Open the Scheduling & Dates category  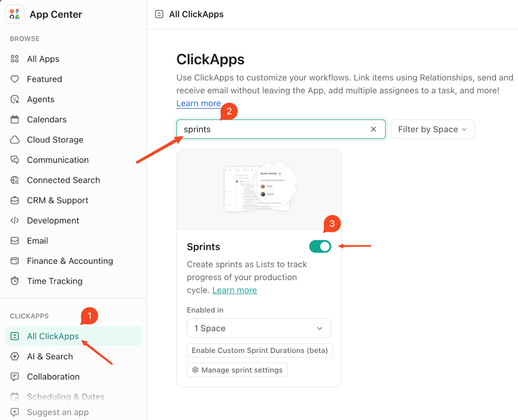click(65, 397)
